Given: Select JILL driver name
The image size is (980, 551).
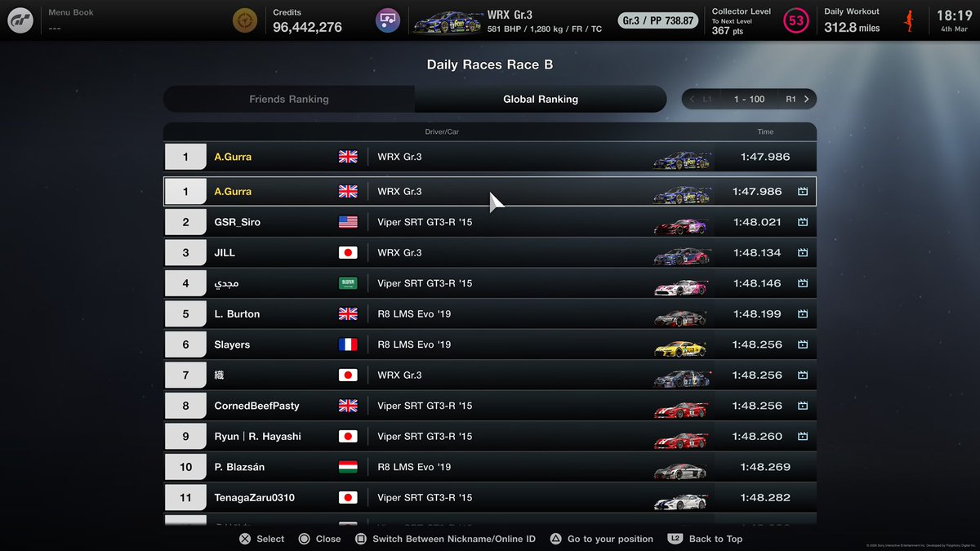Looking at the screenshot, I should (225, 253).
